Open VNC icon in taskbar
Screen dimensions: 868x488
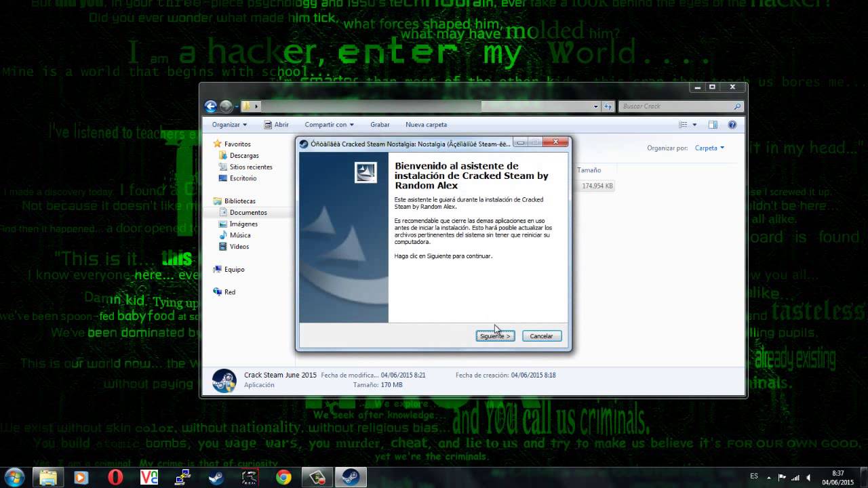[149, 477]
